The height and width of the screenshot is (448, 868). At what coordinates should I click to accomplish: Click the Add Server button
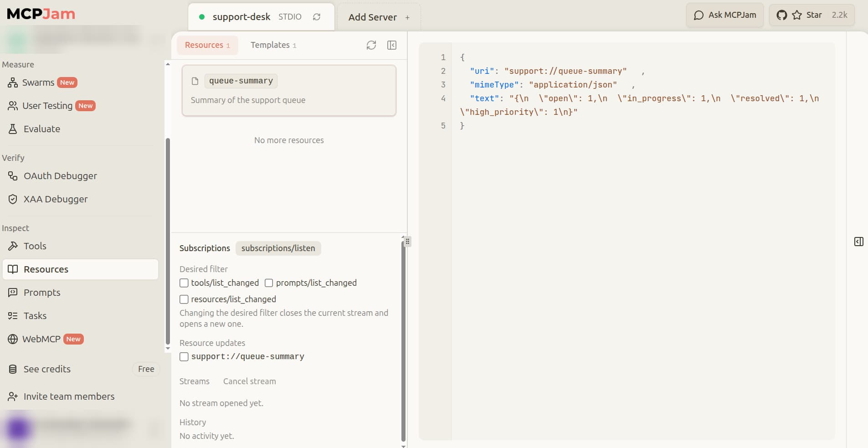pyautogui.click(x=379, y=17)
